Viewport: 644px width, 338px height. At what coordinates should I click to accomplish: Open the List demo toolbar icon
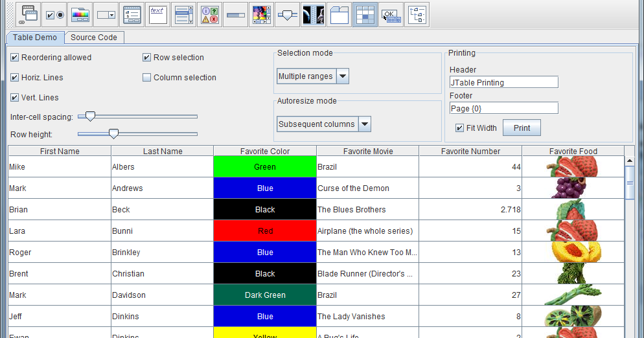coord(183,15)
